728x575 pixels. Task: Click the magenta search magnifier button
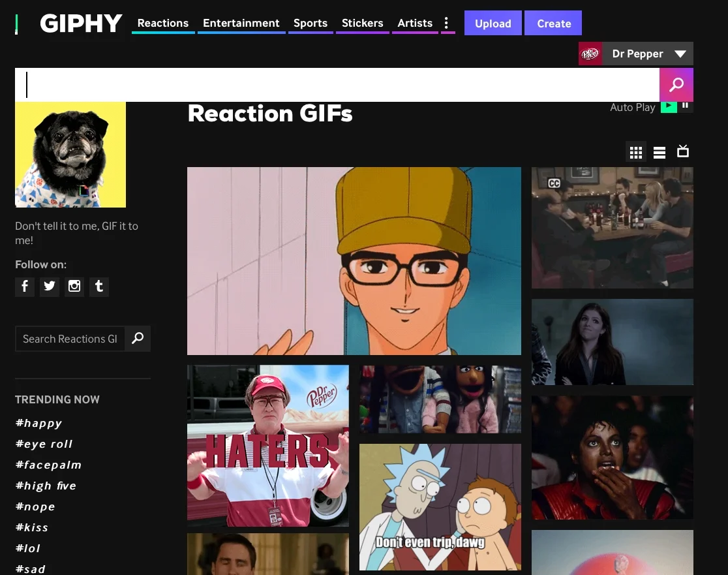tap(676, 85)
